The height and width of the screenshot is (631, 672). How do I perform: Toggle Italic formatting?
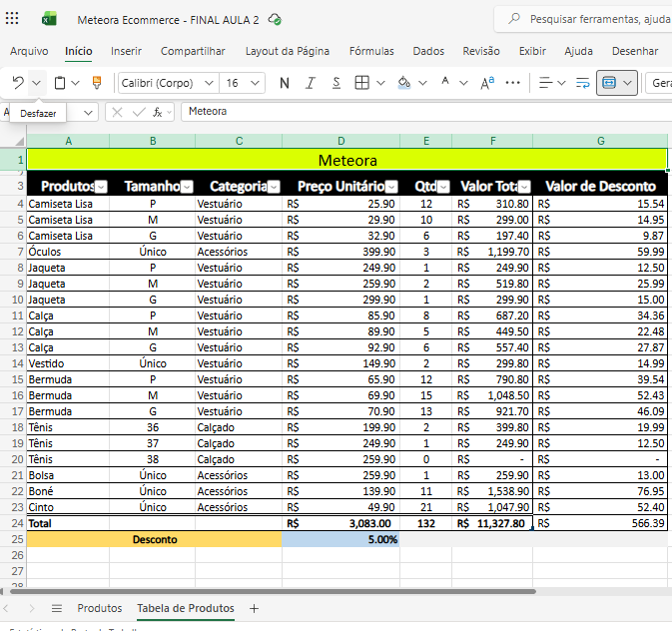tap(311, 83)
